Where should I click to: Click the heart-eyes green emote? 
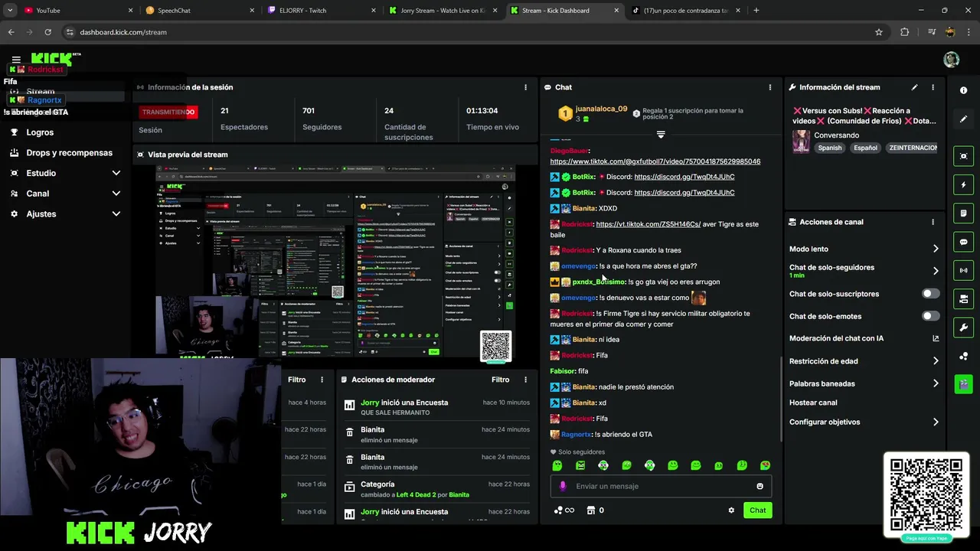point(765,465)
